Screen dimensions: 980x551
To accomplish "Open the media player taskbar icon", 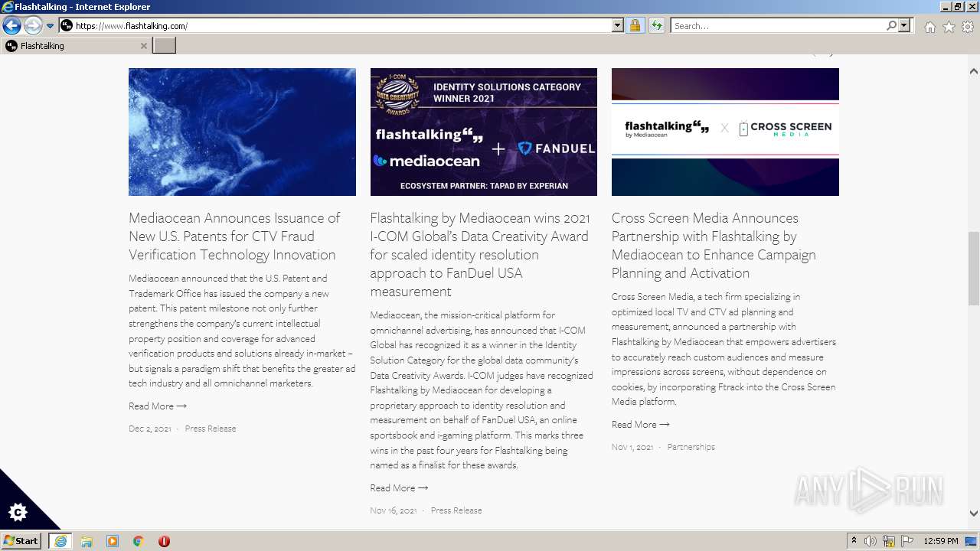I will (113, 541).
